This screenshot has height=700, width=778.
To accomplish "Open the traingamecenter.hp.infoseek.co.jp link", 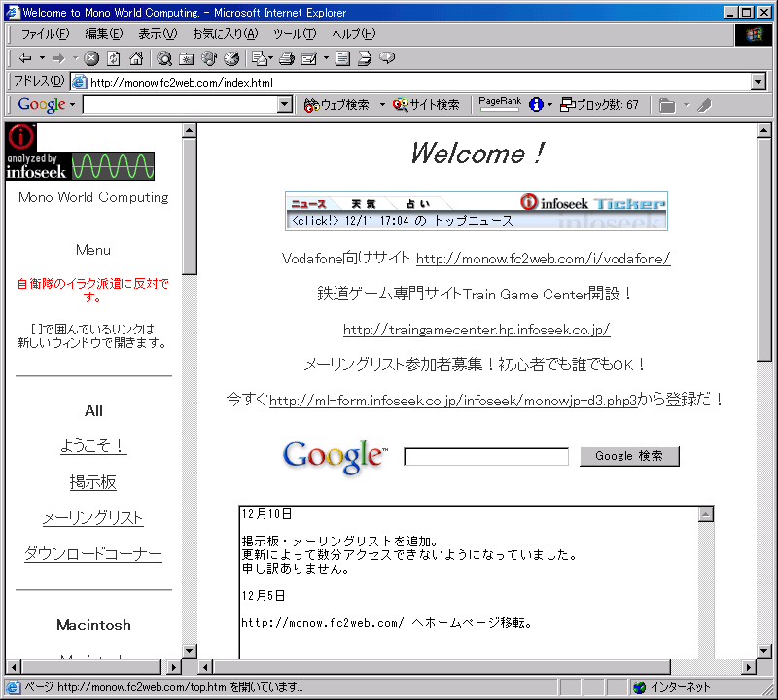I will (x=477, y=330).
